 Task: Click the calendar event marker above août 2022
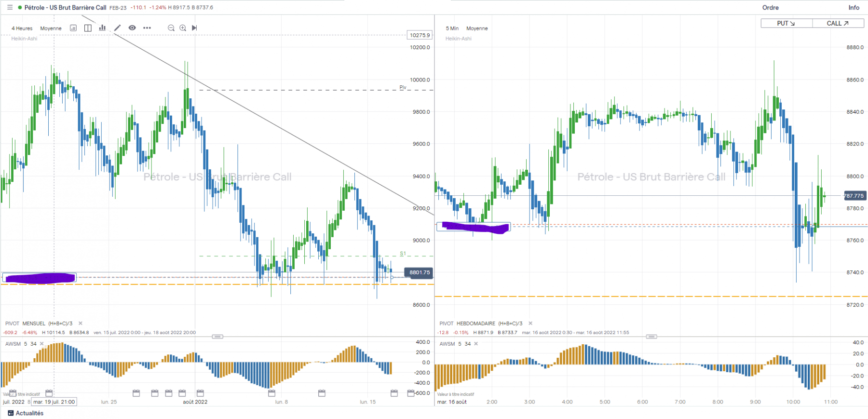[x=200, y=393]
